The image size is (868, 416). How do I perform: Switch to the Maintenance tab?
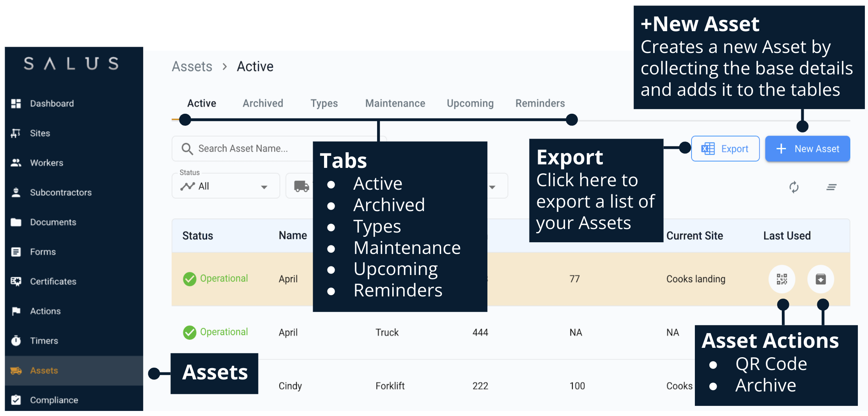coord(395,103)
